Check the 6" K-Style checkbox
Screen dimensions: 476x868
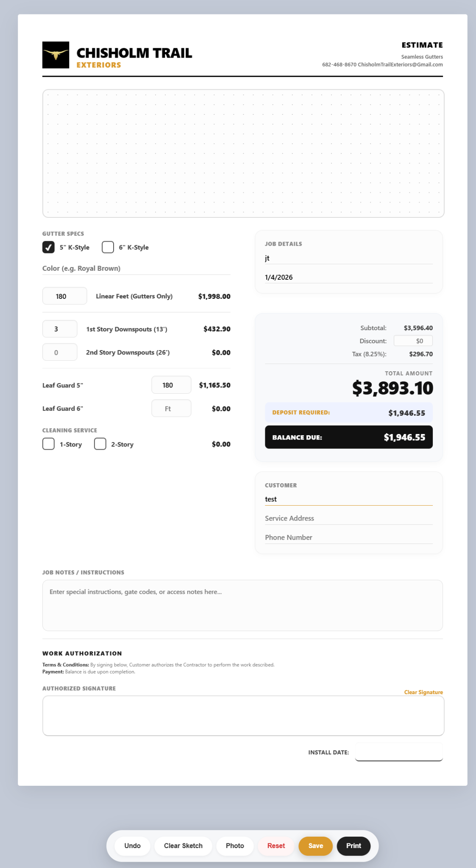107,247
